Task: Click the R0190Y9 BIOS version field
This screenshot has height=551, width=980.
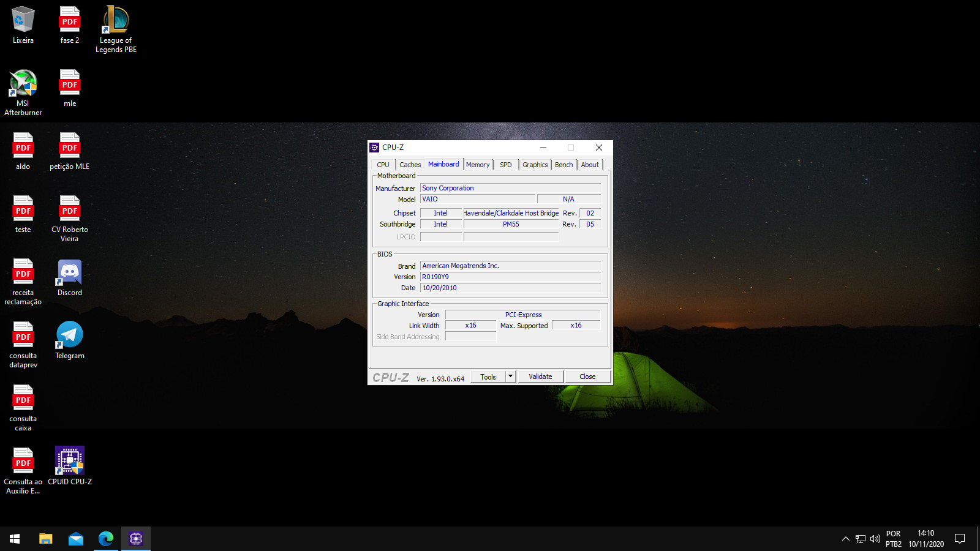Action: (x=510, y=277)
